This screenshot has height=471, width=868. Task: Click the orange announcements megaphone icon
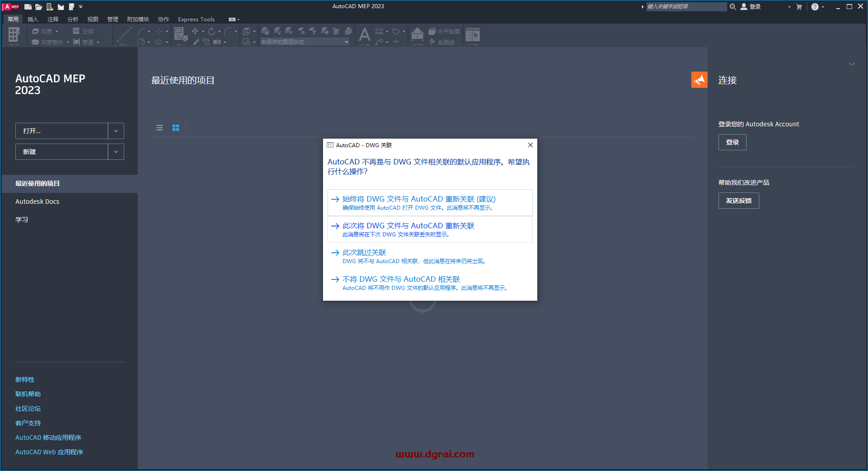coord(699,80)
